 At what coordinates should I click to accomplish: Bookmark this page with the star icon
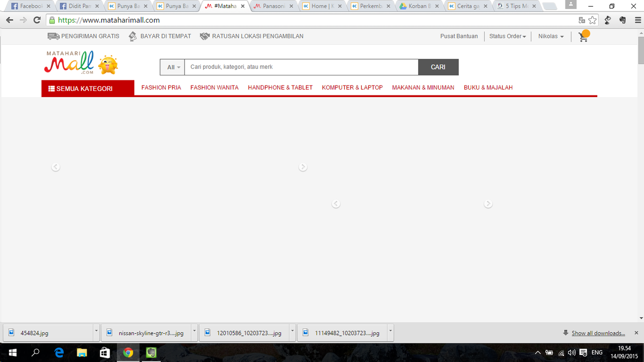(x=593, y=20)
